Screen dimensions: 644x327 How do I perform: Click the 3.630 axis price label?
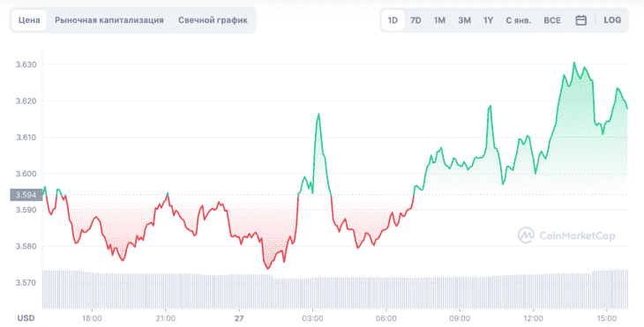pyautogui.click(x=26, y=64)
